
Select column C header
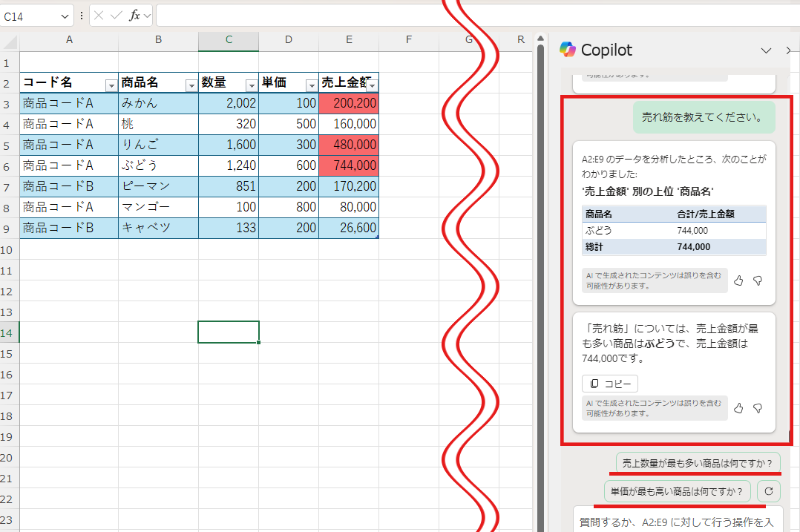[229, 40]
